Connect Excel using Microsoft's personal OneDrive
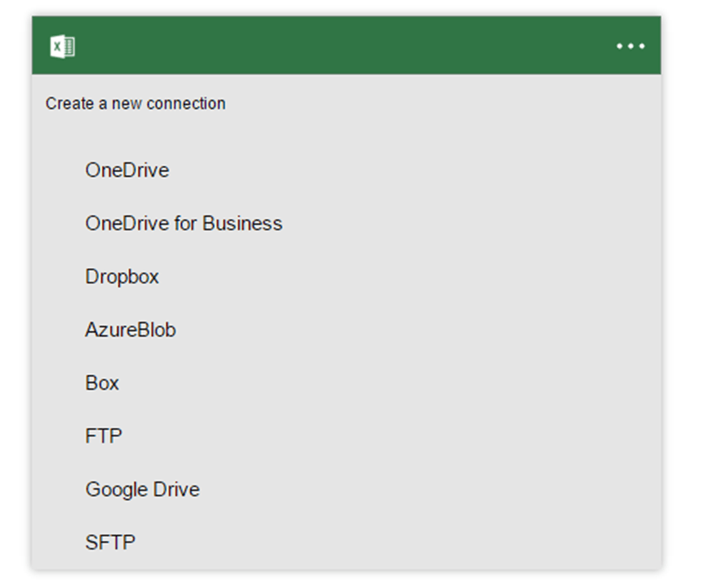 (127, 170)
